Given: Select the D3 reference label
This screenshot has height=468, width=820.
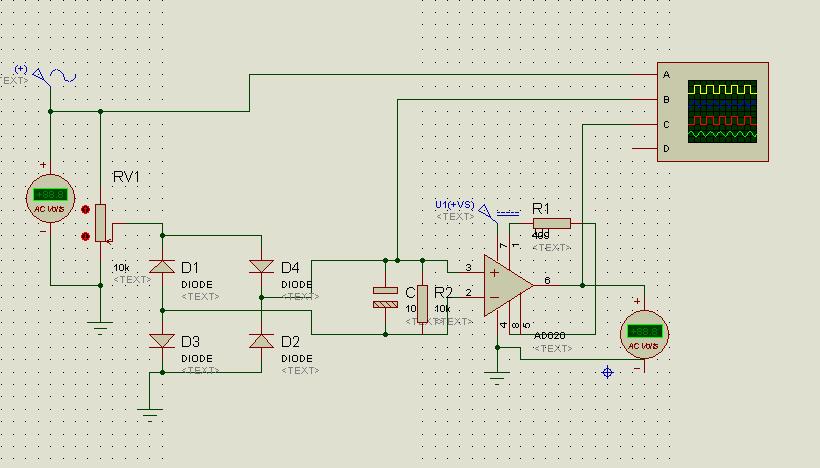Looking at the screenshot, I should 190,342.
